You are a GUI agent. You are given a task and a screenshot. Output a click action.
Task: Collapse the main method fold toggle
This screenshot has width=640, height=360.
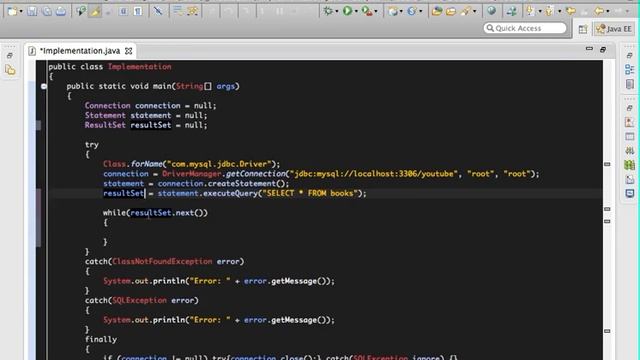click(44, 86)
